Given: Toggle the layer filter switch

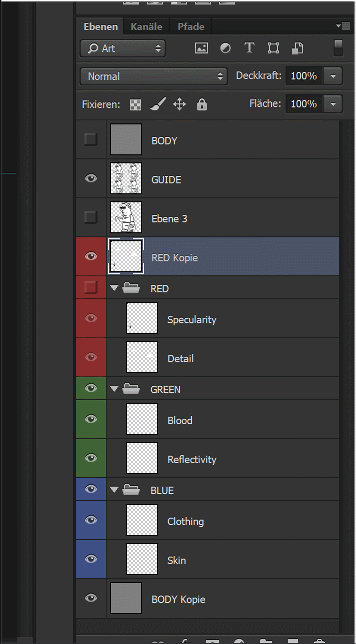Looking at the screenshot, I should [338, 48].
